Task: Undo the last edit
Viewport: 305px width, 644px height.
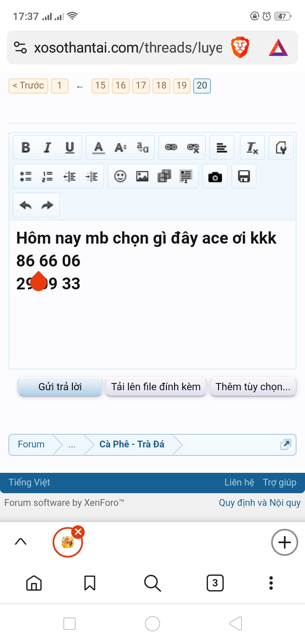Action: pyautogui.click(x=26, y=205)
